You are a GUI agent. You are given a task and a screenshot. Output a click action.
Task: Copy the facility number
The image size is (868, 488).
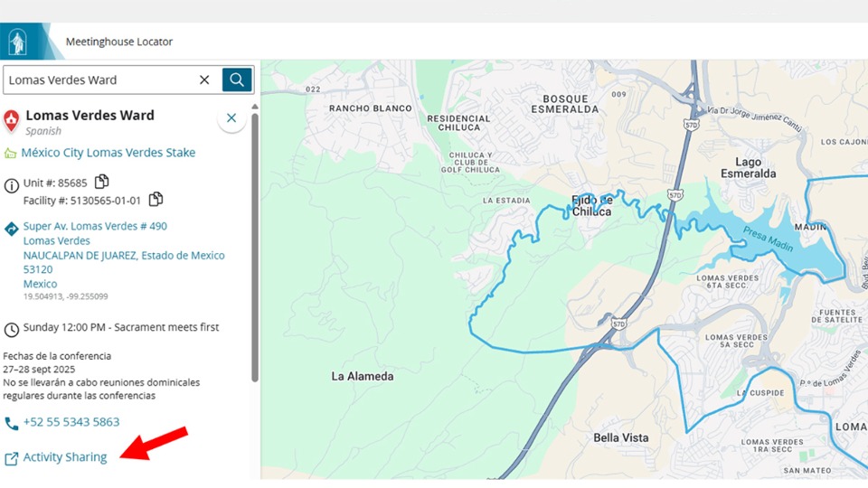156,200
